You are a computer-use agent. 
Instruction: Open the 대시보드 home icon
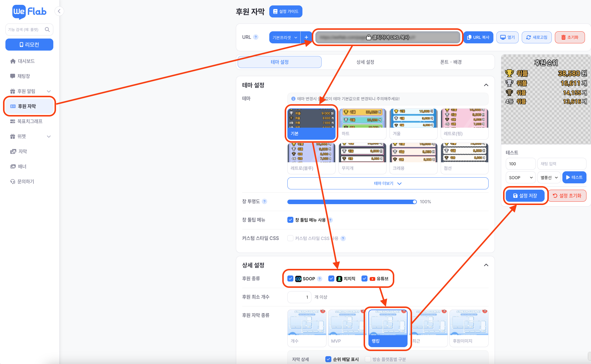pos(13,61)
